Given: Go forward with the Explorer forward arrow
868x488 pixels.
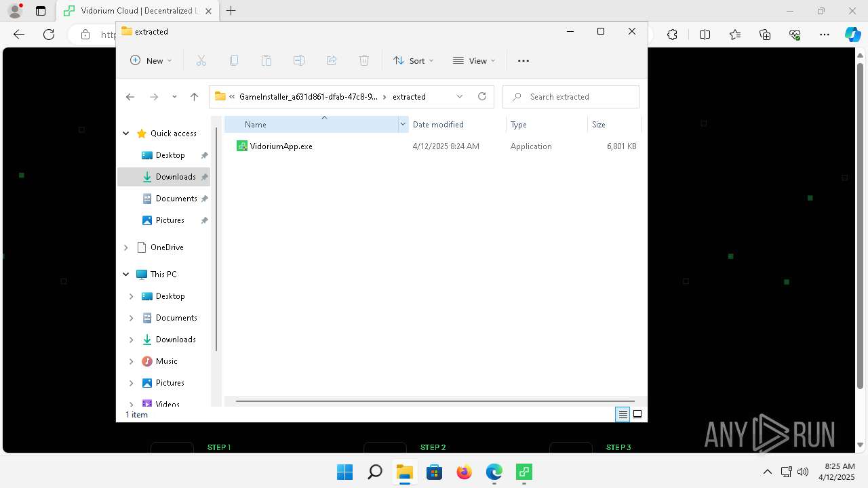Looking at the screenshot, I should 154,97.
